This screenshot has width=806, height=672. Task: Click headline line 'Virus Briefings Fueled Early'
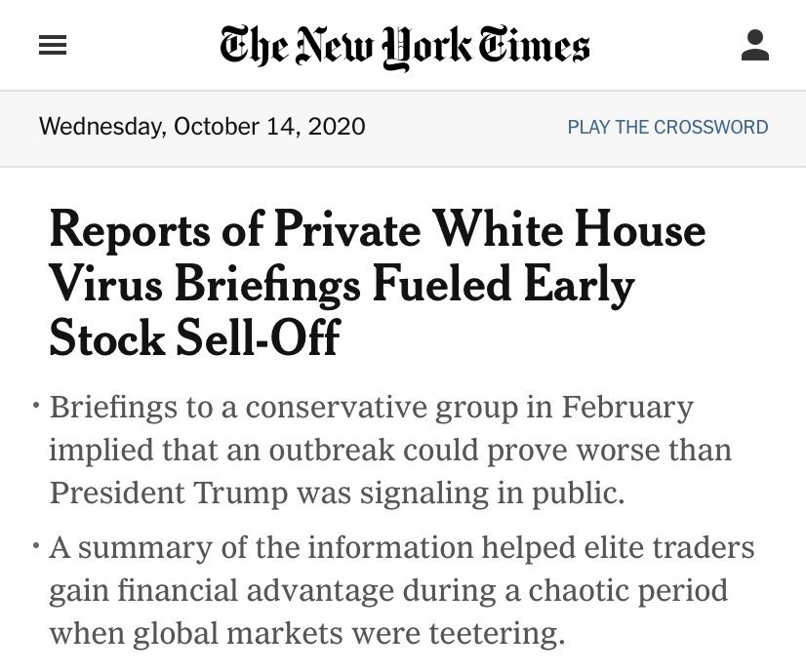(343, 285)
